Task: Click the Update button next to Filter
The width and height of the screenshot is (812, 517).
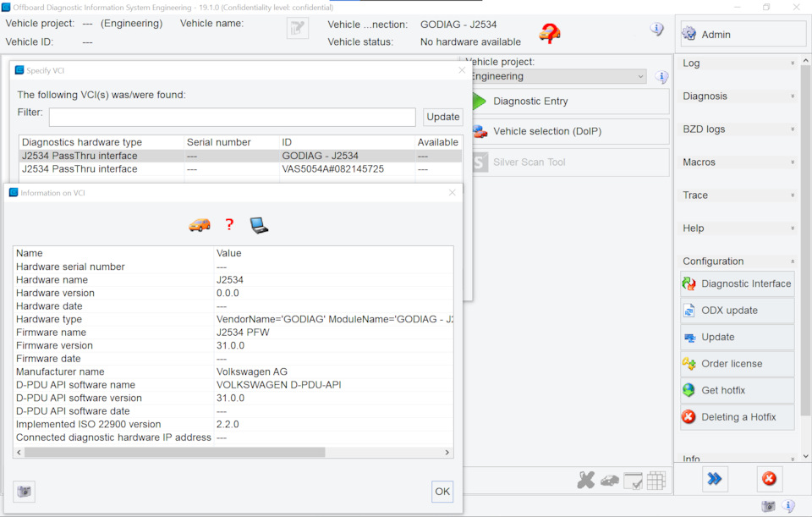Action: (442, 117)
